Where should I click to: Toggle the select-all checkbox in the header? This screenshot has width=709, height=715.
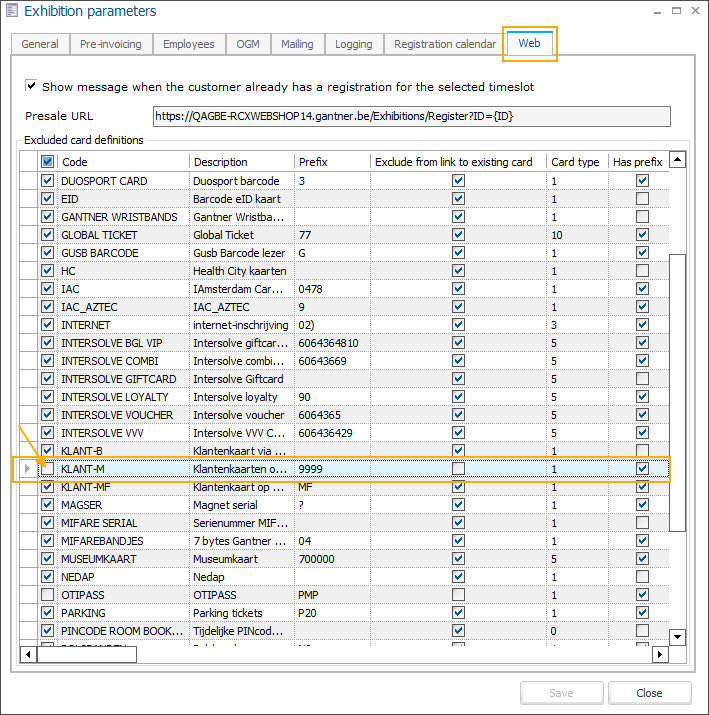pyautogui.click(x=48, y=162)
